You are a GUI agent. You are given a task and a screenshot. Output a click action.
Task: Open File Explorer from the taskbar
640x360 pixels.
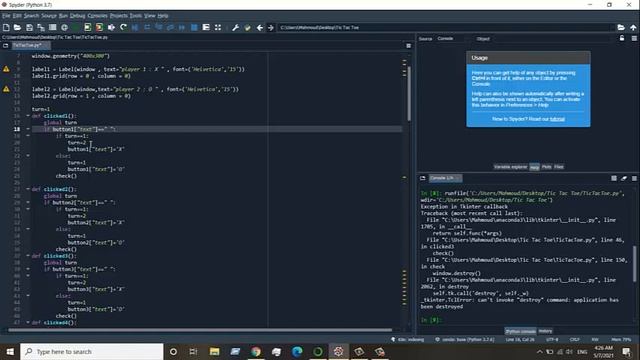(214, 351)
